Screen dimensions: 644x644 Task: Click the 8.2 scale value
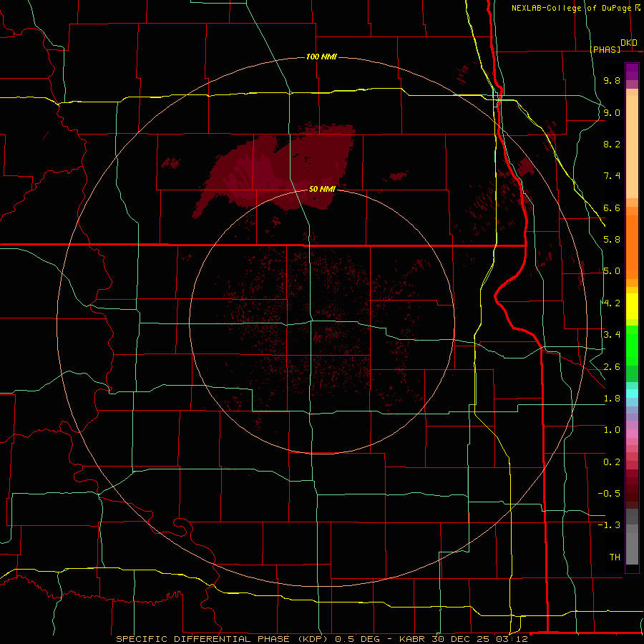(x=612, y=144)
